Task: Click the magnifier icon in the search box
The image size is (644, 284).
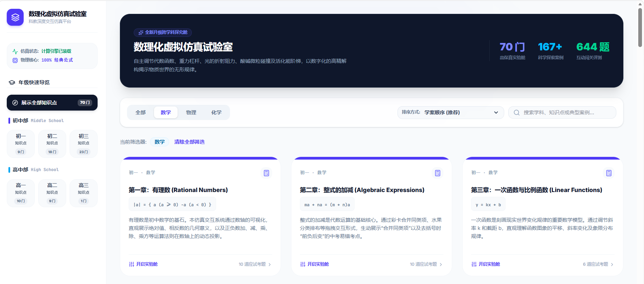Action: tap(517, 113)
